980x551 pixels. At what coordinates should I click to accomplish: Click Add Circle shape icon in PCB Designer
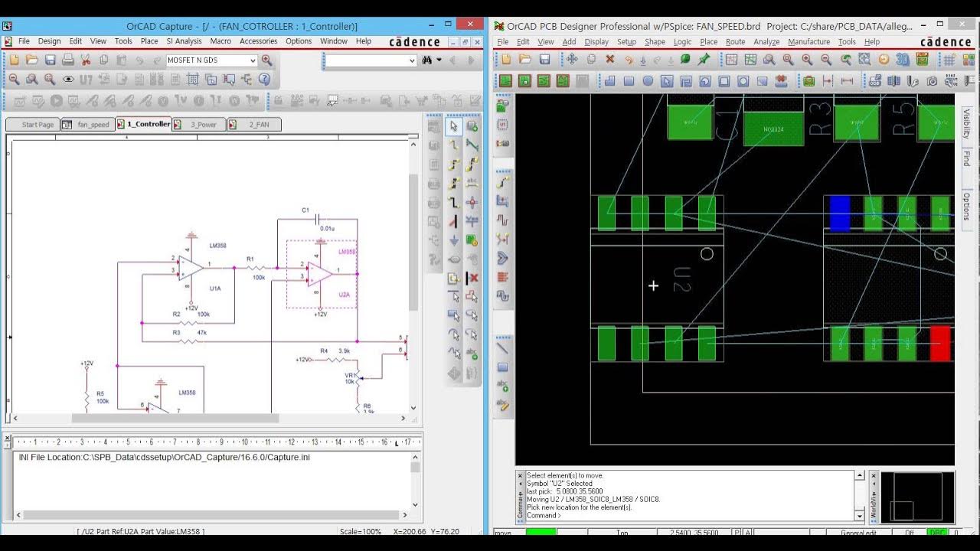click(648, 81)
